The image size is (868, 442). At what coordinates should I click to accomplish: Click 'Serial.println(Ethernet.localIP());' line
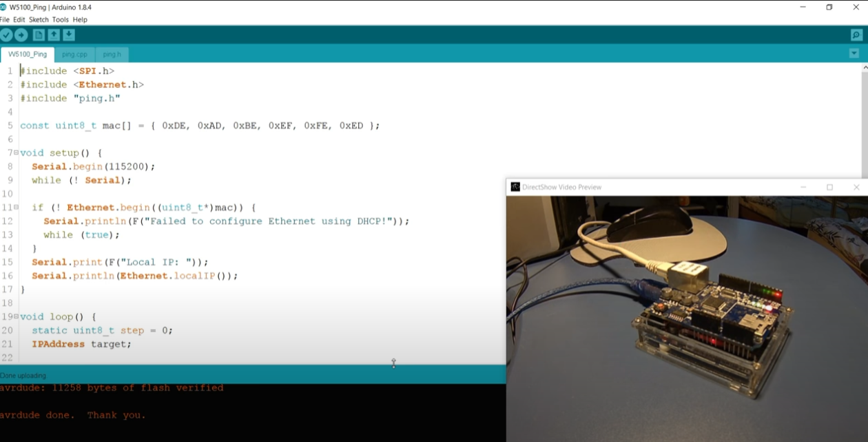click(x=135, y=276)
